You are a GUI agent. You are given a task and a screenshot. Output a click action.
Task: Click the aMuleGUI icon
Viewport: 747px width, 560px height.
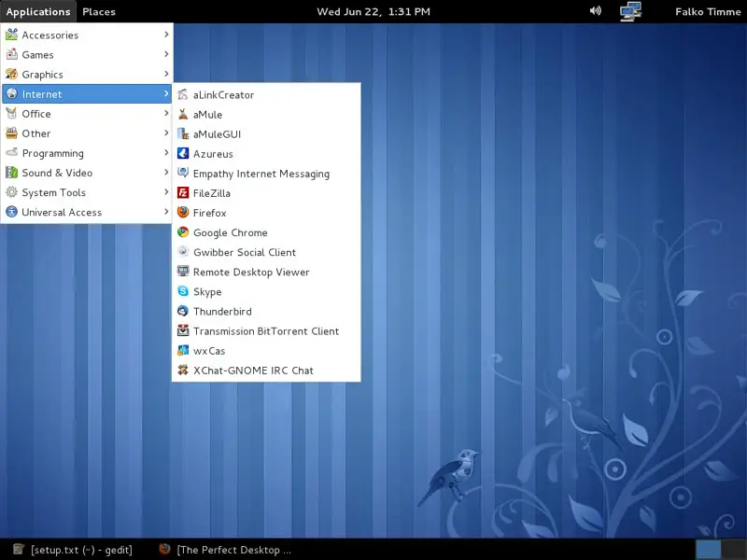183,133
